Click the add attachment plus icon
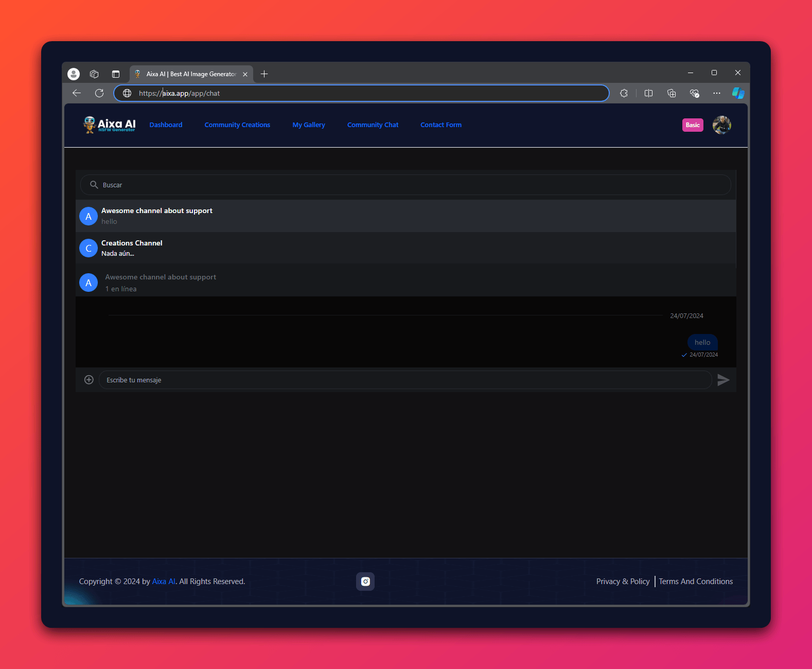The image size is (812, 669). click(89, 380)
